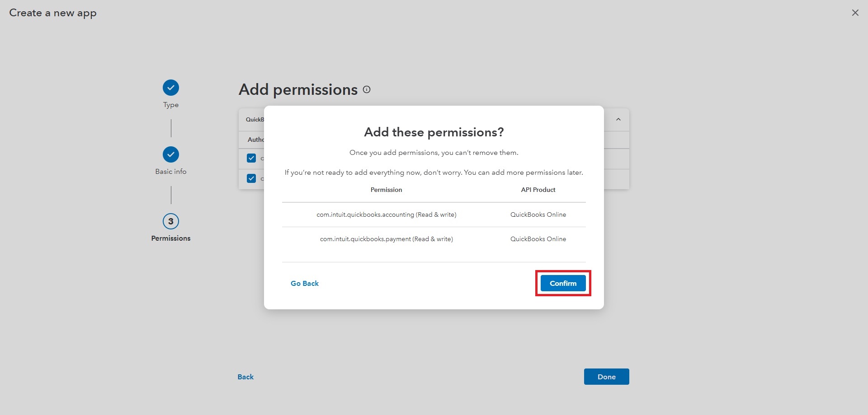Click the Basic info step checkmark icon
The image size is (868, 415).
coord(171,154)
